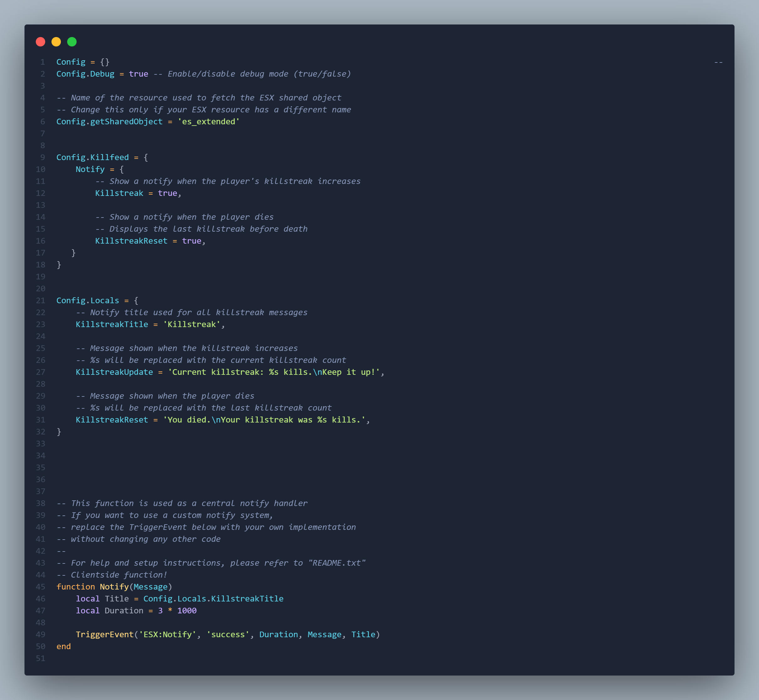Click the green maximize window dot

point(72,42)
